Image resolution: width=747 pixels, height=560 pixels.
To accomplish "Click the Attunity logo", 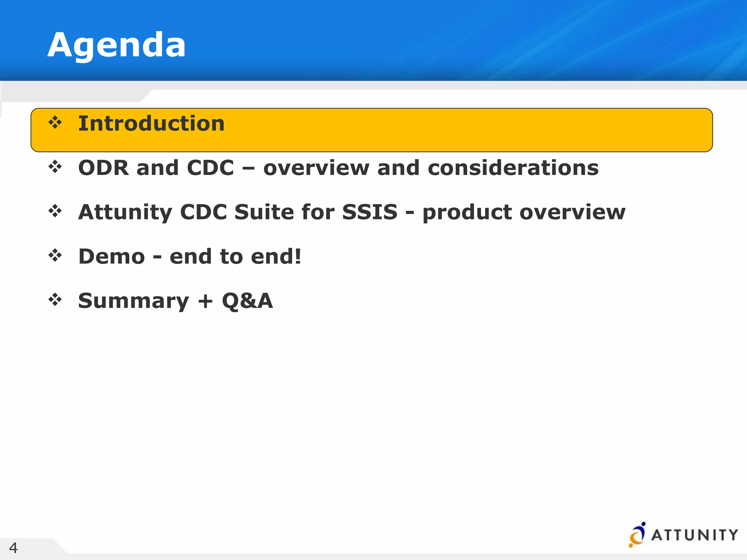I will point(683,534).
